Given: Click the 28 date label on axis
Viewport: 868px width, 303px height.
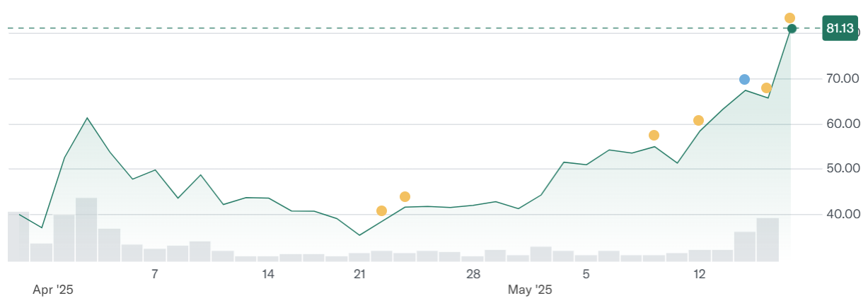Looking at the screenshot, I should point(473,274).
